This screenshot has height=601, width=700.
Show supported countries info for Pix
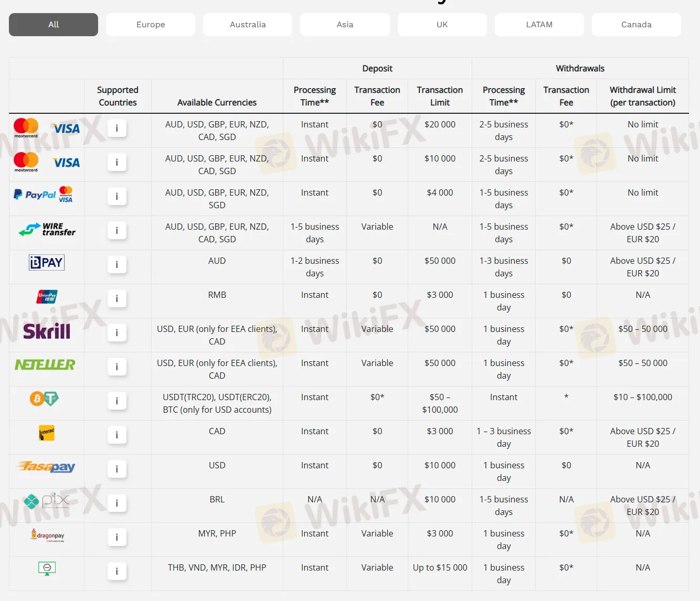pos(117,503)
